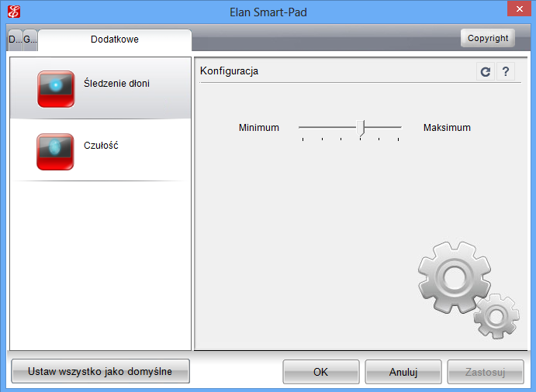This screenshot has width=536, height=392.
Task: Select the Czułość list entry text
Action: point(101,145)
